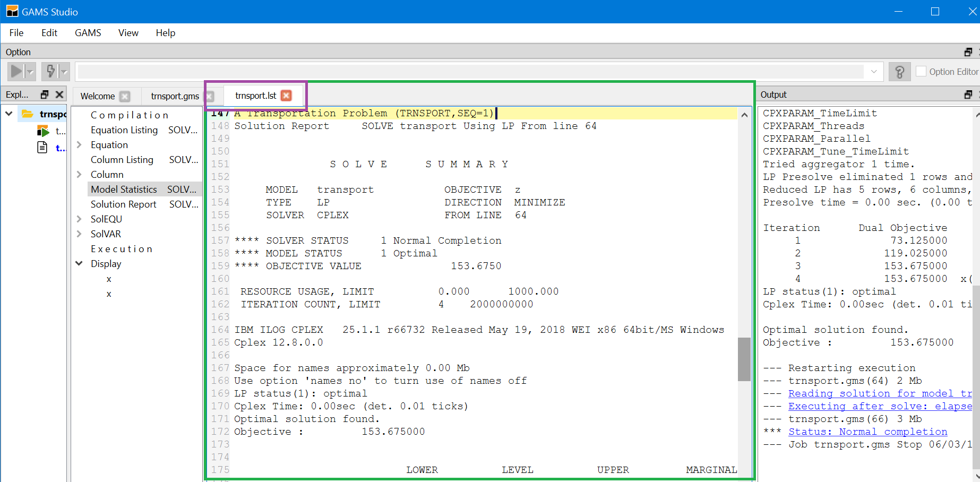Close the Explorer panel
This screenshot has height=482, width=980.
(59, 94)
